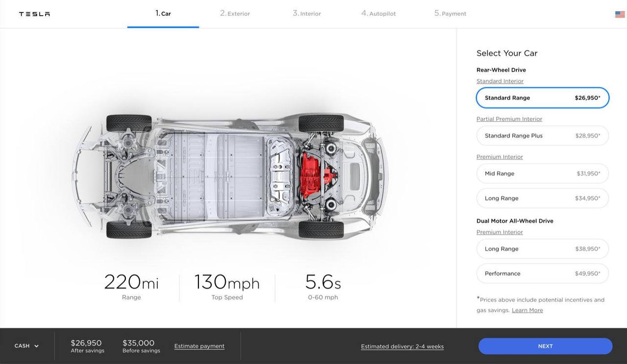Select the Performance $49,950 trim

tap(542, 273)
